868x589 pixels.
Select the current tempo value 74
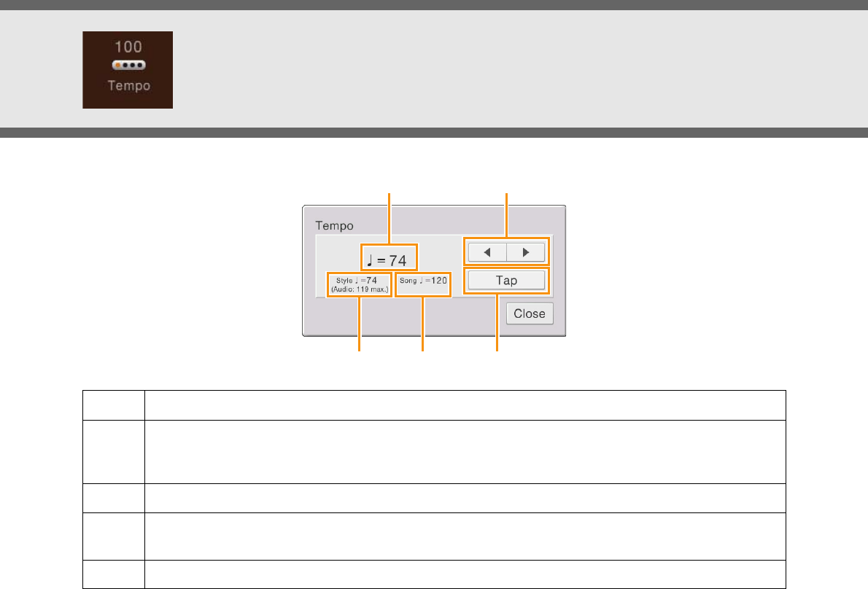tap(389, 258)
